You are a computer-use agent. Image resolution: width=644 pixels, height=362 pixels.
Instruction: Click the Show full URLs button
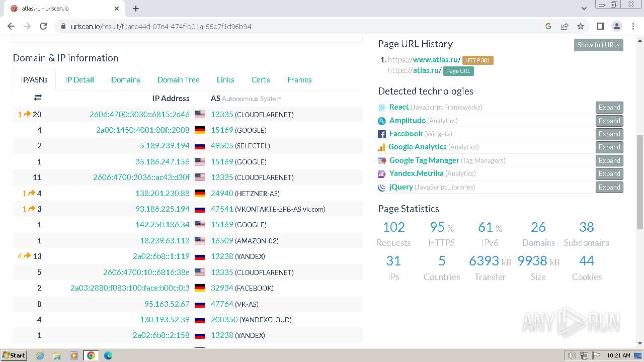tap(598, 45)
